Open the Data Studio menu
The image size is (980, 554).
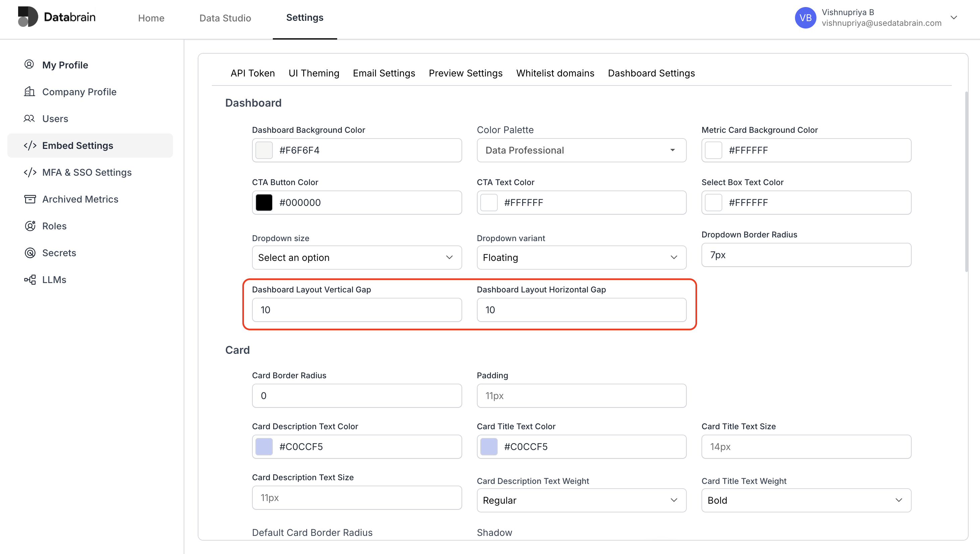tap(225, 18)
